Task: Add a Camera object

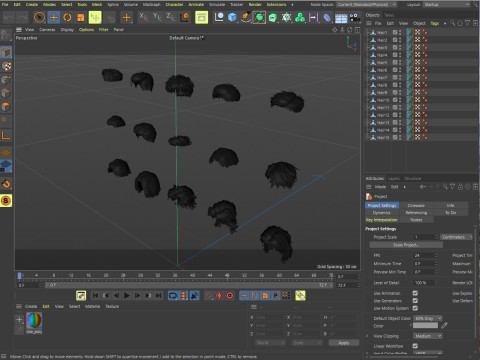Action: coord(354,17)
